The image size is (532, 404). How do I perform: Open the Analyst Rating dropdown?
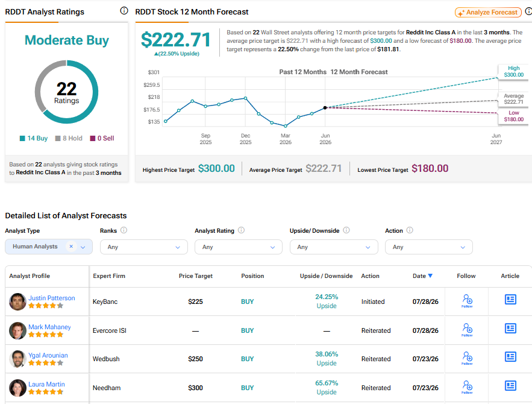[x=238, y=247]
